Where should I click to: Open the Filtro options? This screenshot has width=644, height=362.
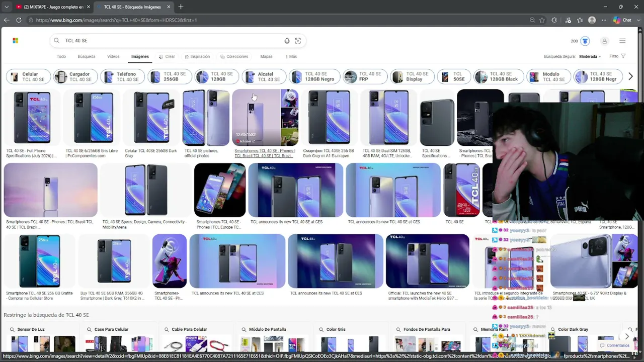coord(617,56)
